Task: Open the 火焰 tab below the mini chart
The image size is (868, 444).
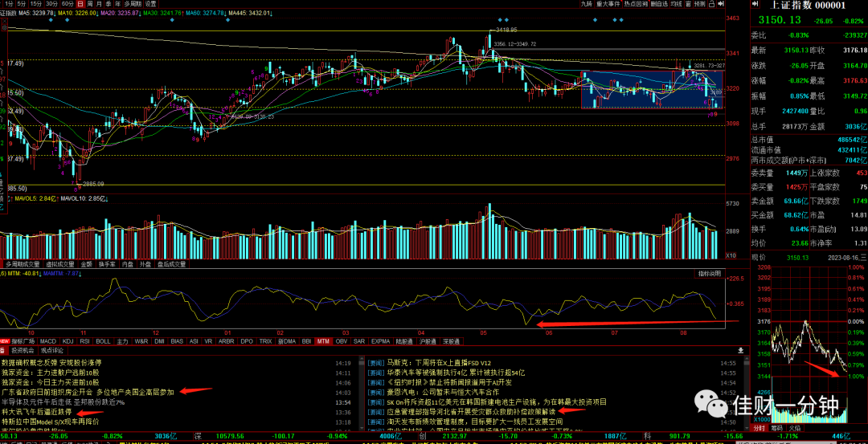Action: click(x=795, y=428)
